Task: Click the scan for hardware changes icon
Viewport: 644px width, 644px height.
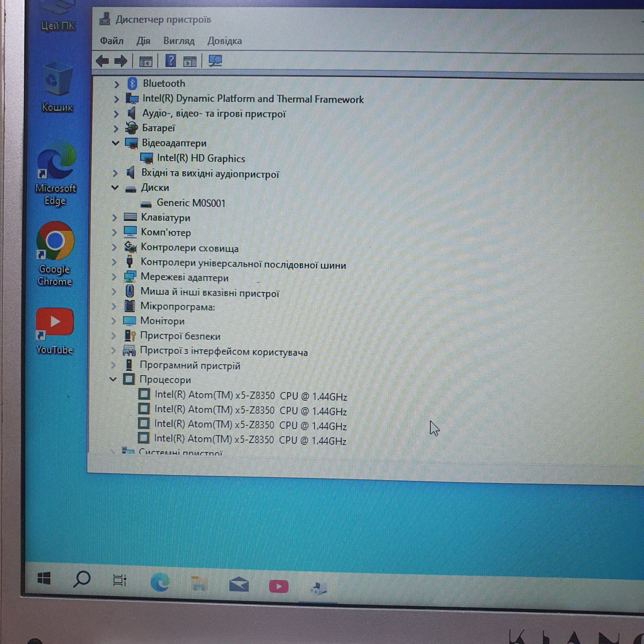Action: pyautogui.click(x=215, y=61)
